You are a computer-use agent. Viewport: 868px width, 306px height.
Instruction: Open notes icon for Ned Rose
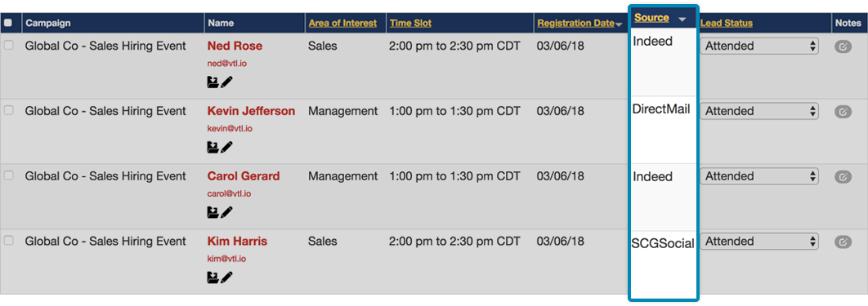pyautogui.click(x=843, y=47)
